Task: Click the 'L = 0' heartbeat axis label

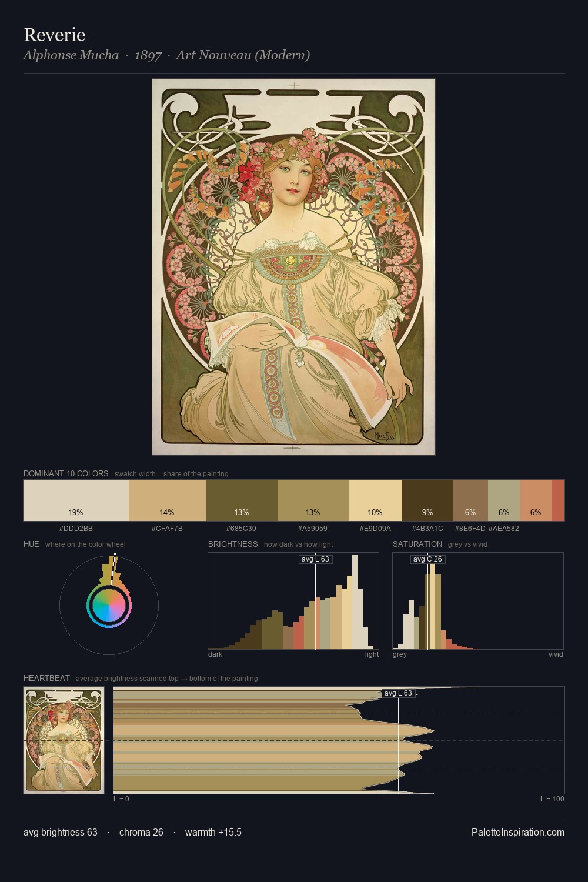Action: pos(121,799)
